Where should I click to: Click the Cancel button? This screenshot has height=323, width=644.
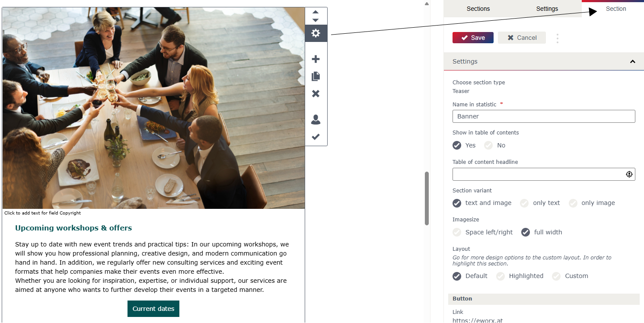522,38
